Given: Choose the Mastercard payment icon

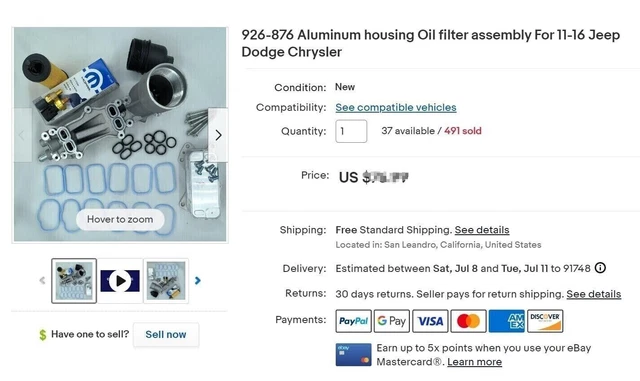Looking at the screenshot, I should 468,321.
